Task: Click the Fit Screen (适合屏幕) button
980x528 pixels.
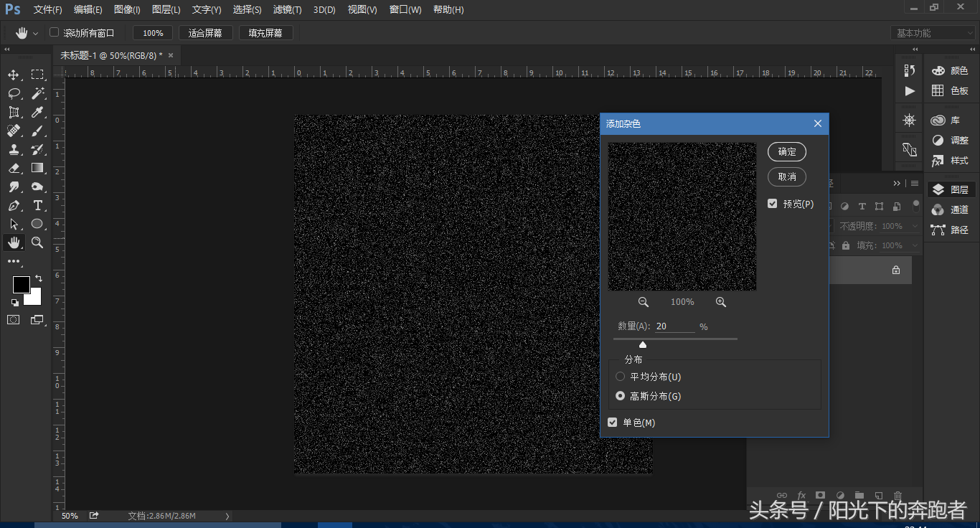Action: (206, 33)
